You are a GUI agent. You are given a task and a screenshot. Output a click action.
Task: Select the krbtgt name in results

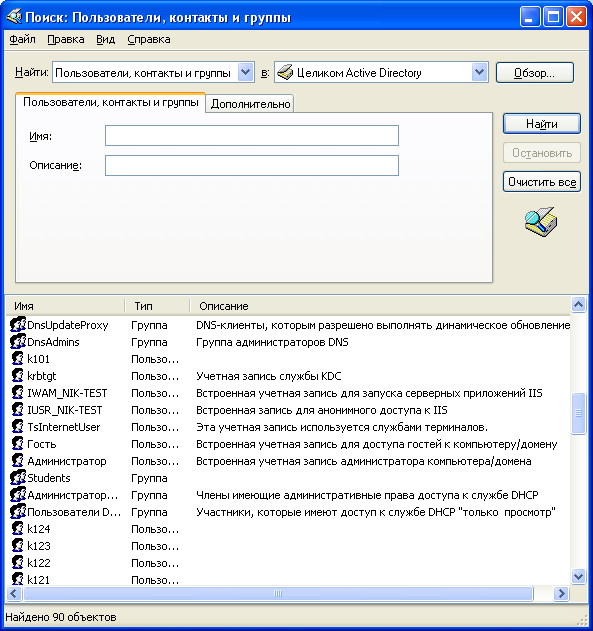pos(42,376)
